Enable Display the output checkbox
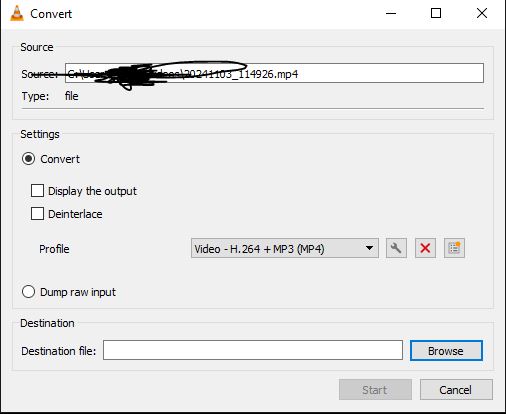506x414 pixels. click(x=37, y=191)
